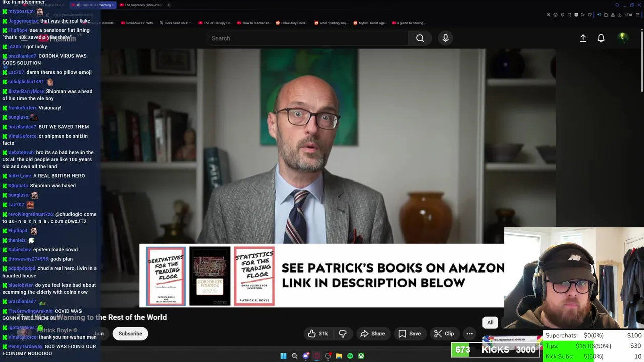The image size is (644, 362).
Task: Open File Explorer from the taskbar
Action: (339, 356)
